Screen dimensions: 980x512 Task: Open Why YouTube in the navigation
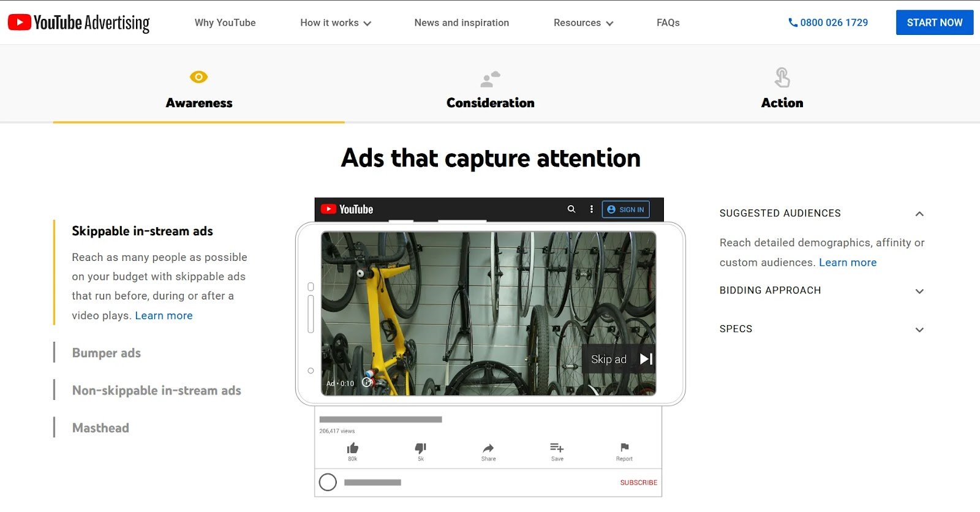tap(225, 23)
